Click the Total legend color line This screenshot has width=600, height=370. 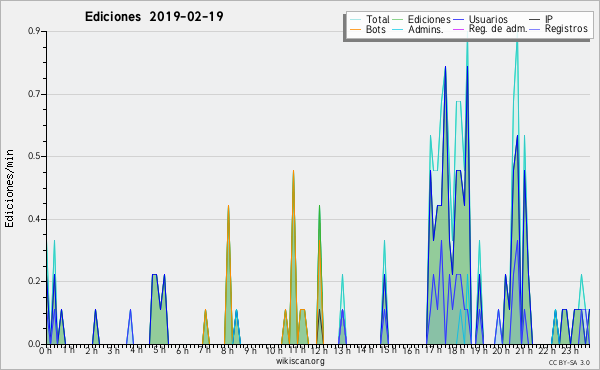coord(355,20)
